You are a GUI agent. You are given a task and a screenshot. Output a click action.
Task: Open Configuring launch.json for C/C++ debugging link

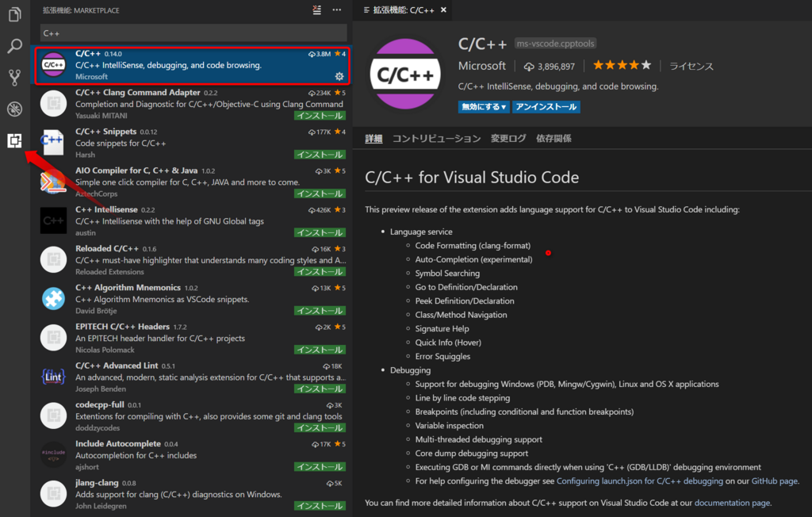[x=640, y=481]
